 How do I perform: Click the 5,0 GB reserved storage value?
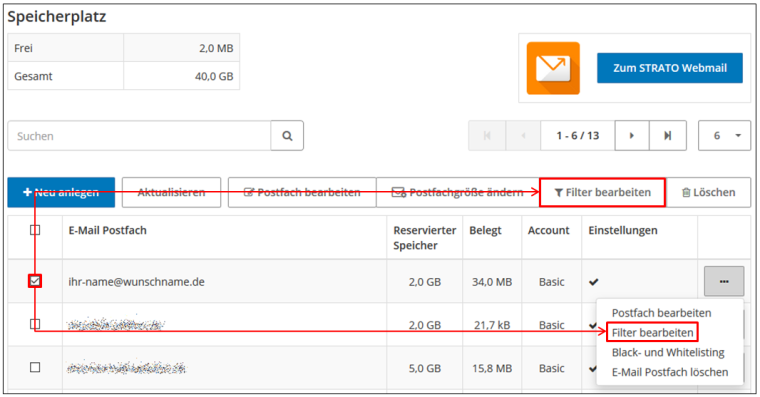click(x=425, y=368)
